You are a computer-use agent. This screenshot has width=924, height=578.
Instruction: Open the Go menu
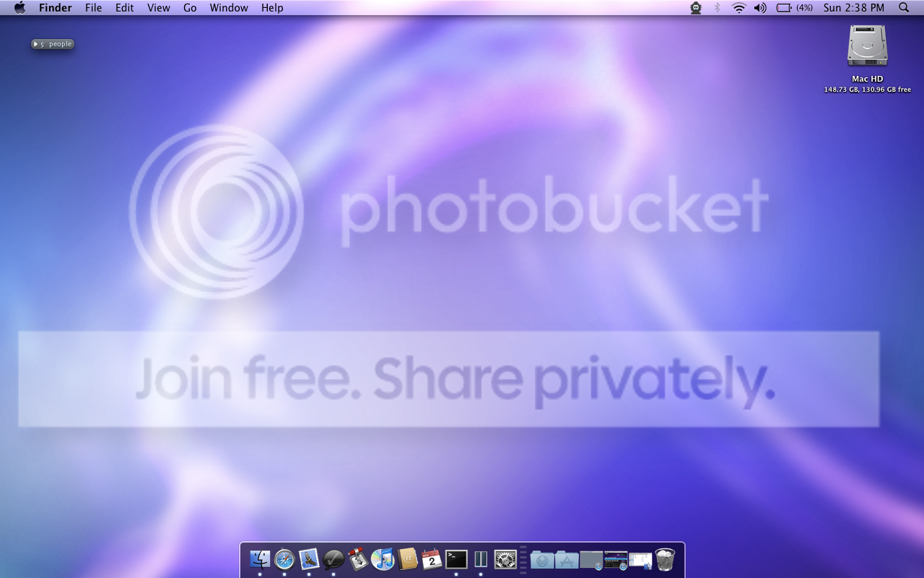point(190,8)
